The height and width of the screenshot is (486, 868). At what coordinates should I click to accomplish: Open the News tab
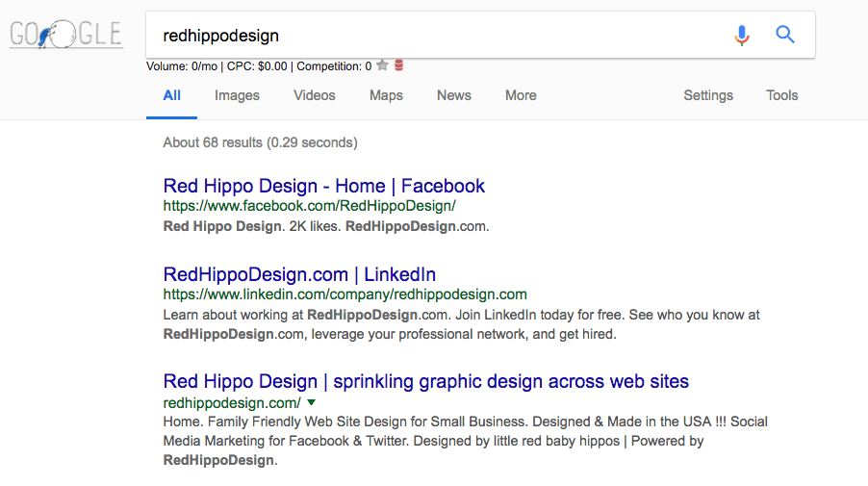454,95
